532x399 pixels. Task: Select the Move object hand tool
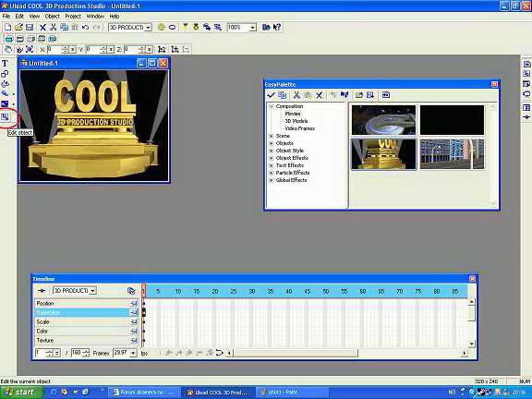7,50
